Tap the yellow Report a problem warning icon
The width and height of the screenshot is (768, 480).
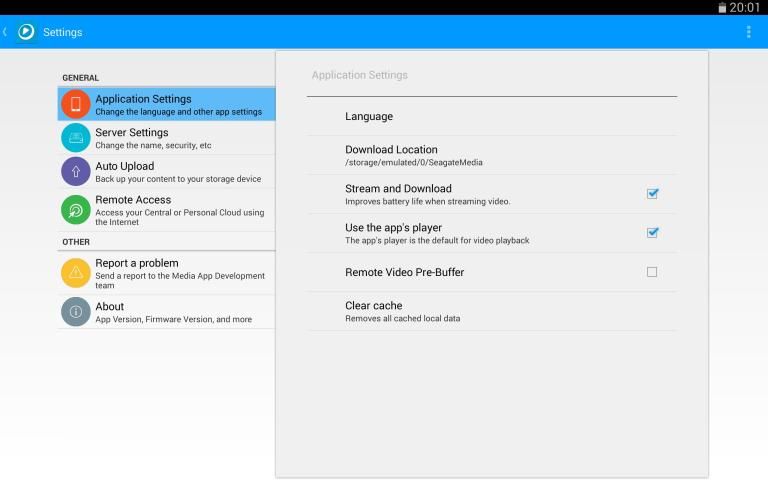coord(76,272)
